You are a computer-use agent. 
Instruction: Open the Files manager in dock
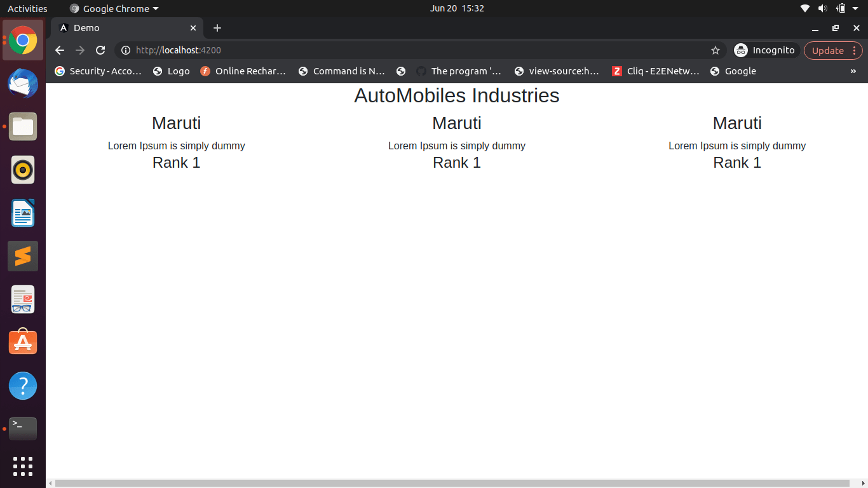coord(23,127)
